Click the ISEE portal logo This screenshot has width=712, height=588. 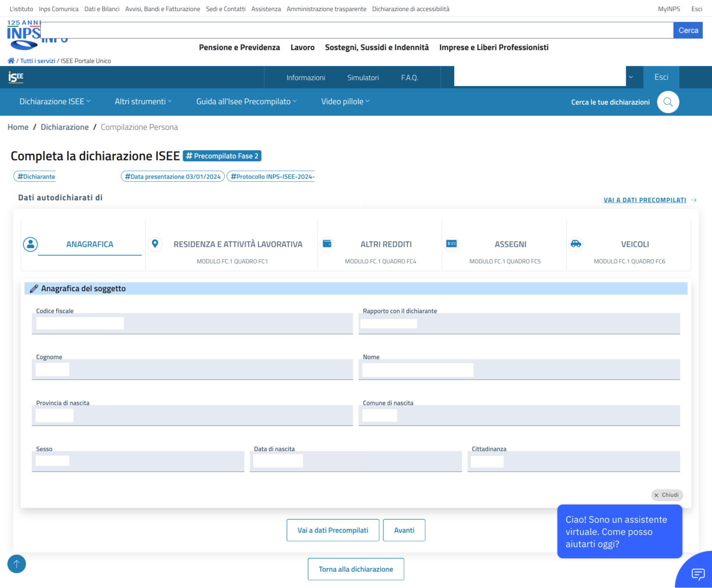point(16,77)
